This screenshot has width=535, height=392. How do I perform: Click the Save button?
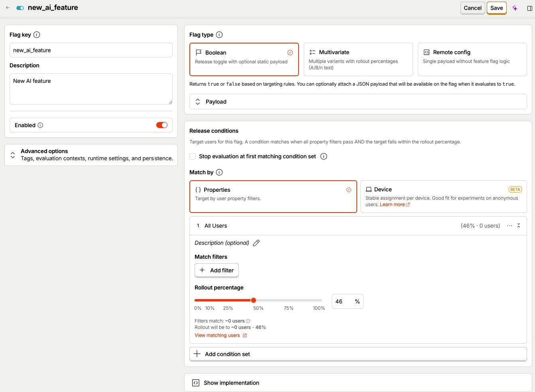[497, 8]
